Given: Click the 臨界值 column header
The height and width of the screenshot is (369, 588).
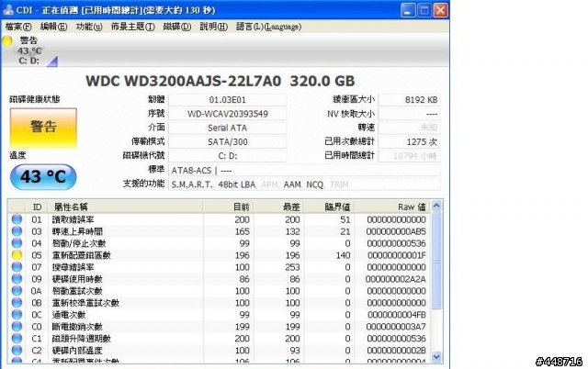Looking at the screenshot, I should [329, 207].
